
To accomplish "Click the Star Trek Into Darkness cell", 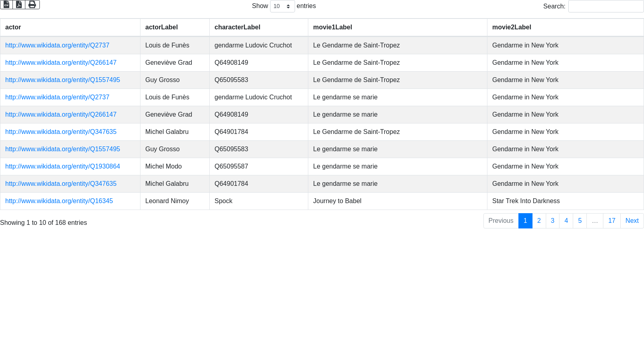I will [x=566, y=201].
